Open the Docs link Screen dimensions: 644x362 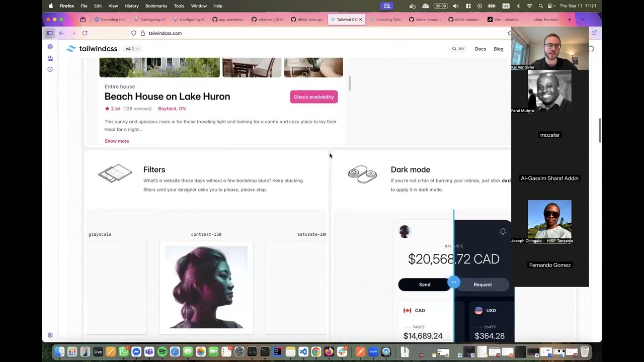(480, 49)
